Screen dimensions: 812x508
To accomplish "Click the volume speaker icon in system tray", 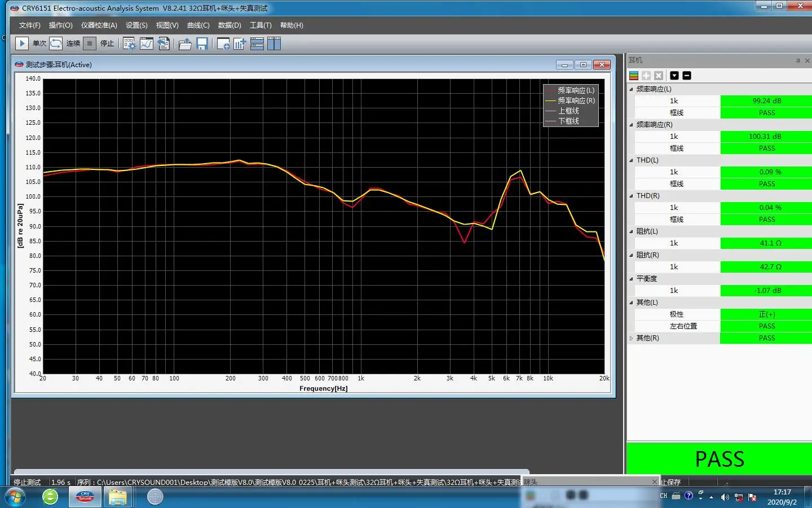I will point(725,497).
